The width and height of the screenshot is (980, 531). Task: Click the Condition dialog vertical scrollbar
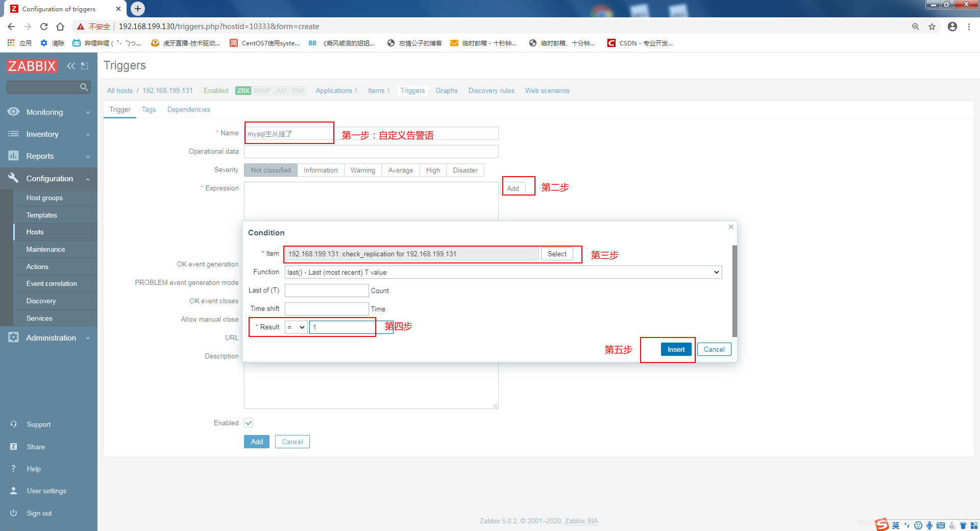734,291
